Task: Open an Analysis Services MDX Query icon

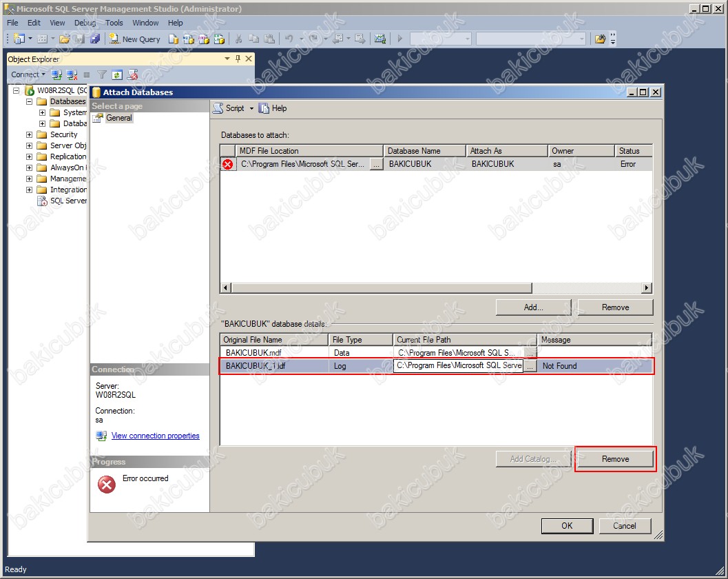Action: click(189, 39)
